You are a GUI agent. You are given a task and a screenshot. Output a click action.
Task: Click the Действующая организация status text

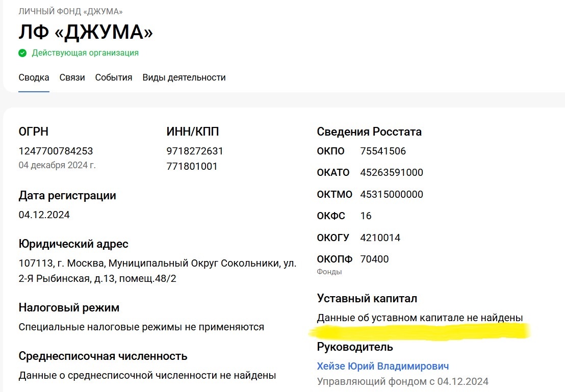click(x=85, y=53)
